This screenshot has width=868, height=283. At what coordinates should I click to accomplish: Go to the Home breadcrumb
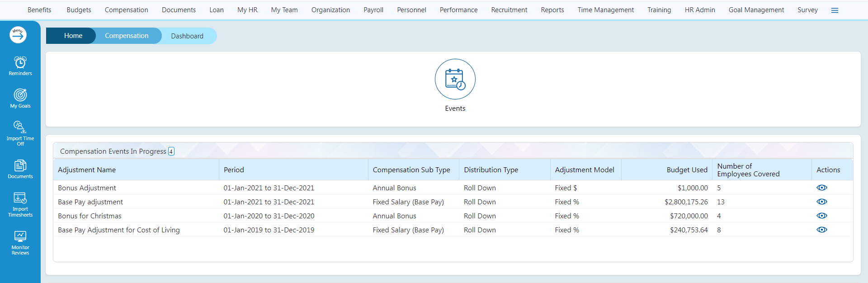73,36
